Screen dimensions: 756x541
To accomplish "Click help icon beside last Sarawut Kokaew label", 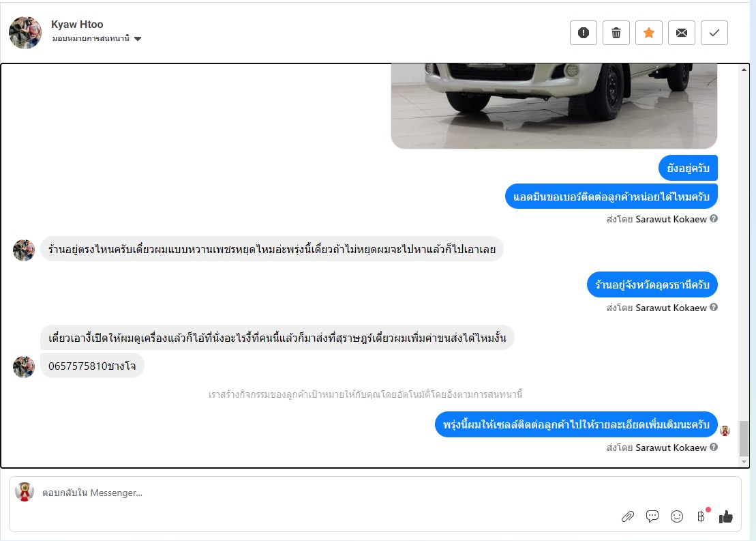I will (x=714, y=448).
